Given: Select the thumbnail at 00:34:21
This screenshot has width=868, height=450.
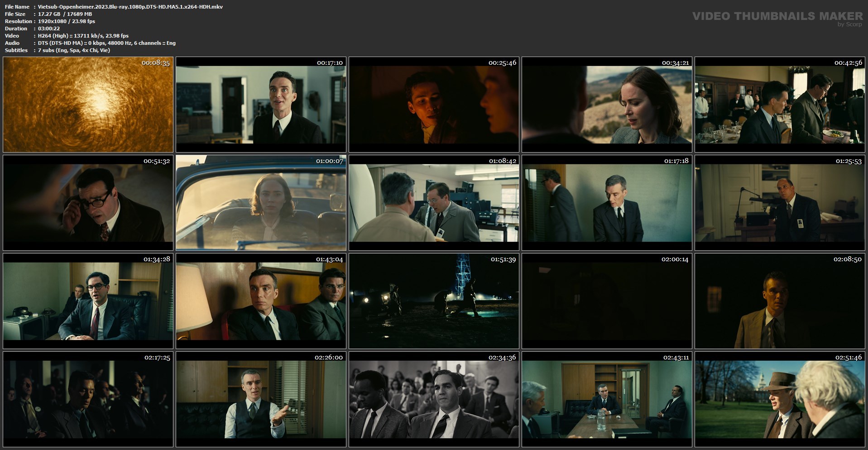Looking at the screenshot, I should pyautogui.click(x=607, y=105).
